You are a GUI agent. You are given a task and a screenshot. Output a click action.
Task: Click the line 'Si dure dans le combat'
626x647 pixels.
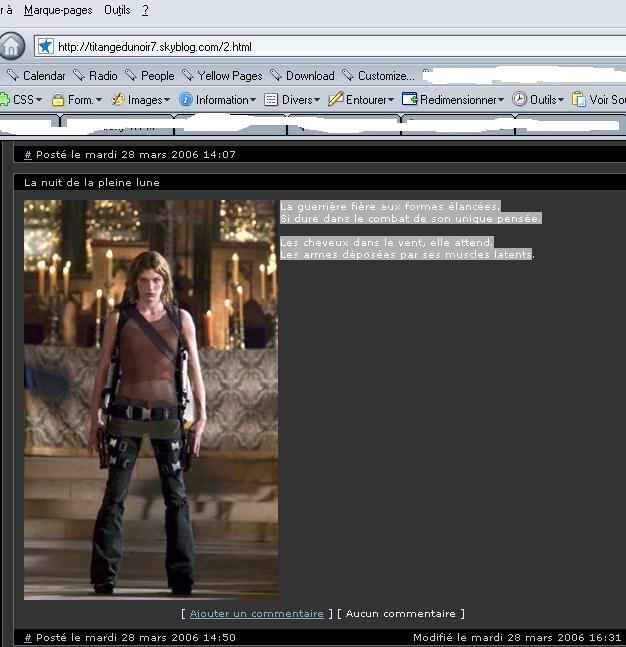click(x=411, y=218)
